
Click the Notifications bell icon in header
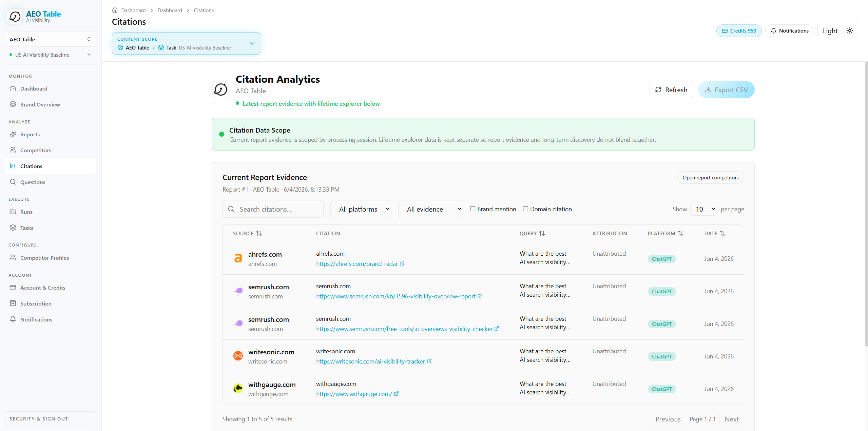coord(774,31)
